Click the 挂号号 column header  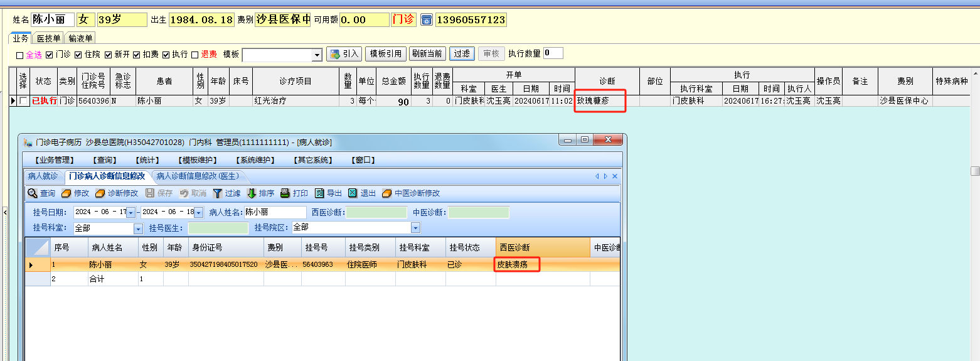coord(323,247)
